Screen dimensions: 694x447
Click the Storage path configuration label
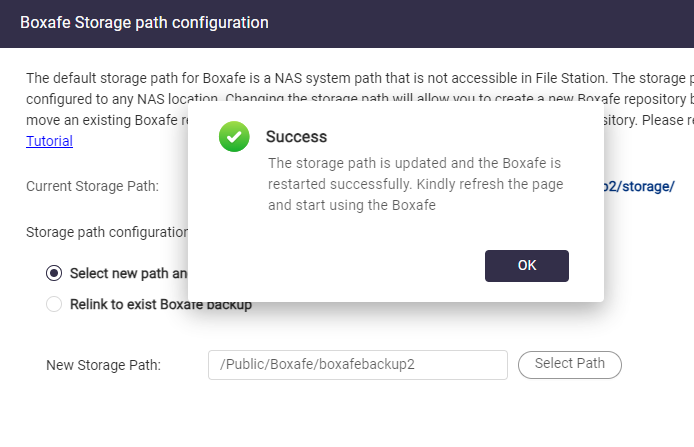click(107, 232)
